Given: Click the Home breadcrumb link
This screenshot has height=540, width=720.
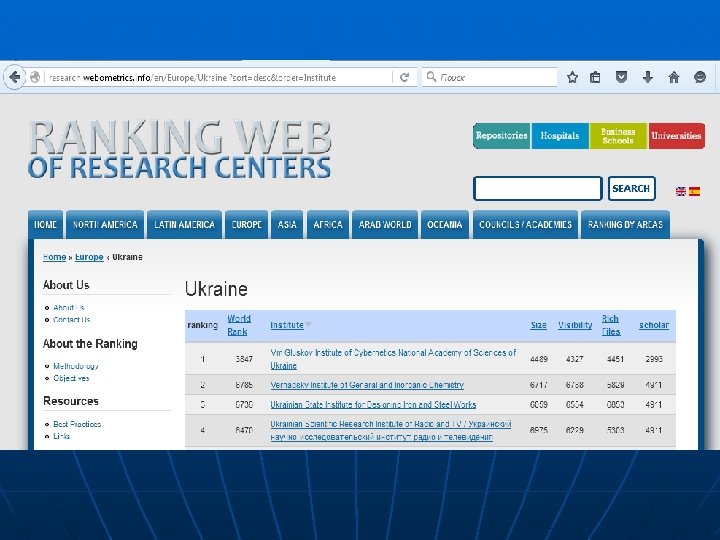Looking at the screenshot, I should point(54,257).
